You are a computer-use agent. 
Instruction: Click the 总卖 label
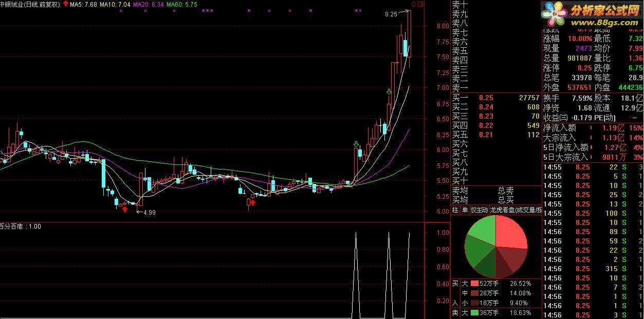point(505,191)
